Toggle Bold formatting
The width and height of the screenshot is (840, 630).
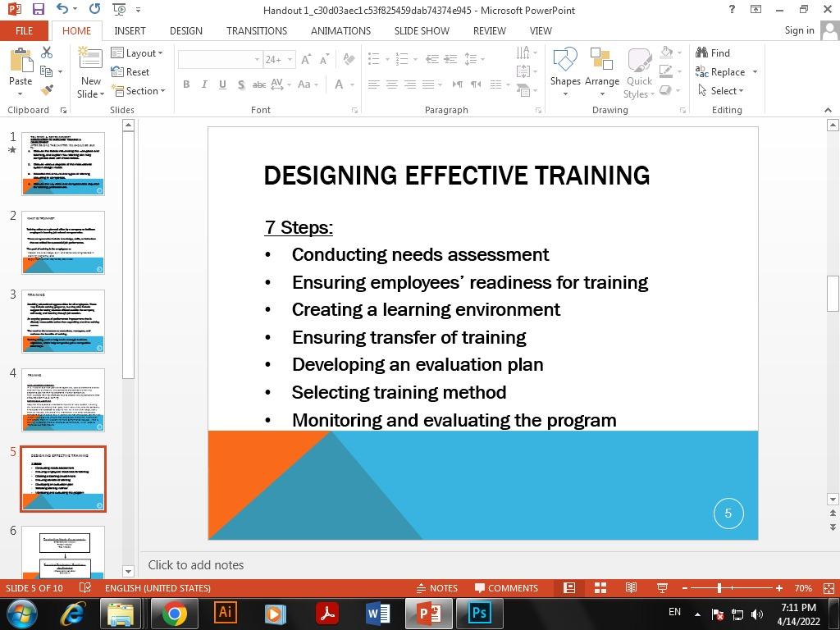[186, 84]
